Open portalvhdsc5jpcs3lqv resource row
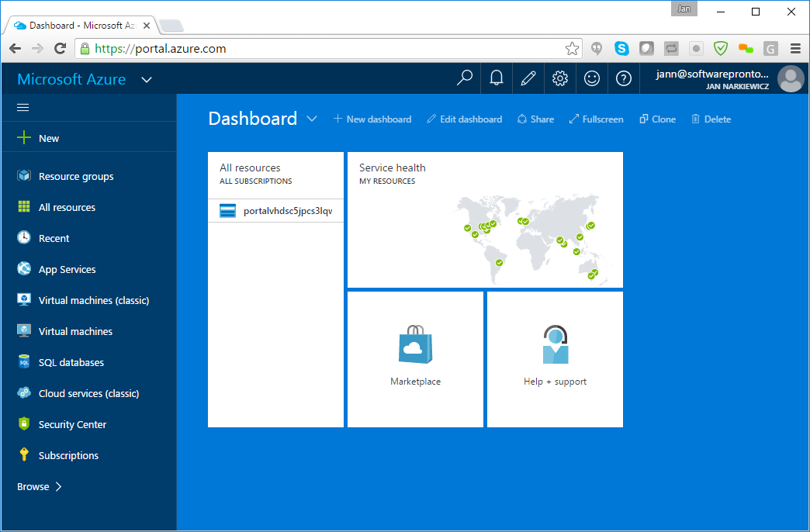The image size is (810, 532). coord(276,211)
